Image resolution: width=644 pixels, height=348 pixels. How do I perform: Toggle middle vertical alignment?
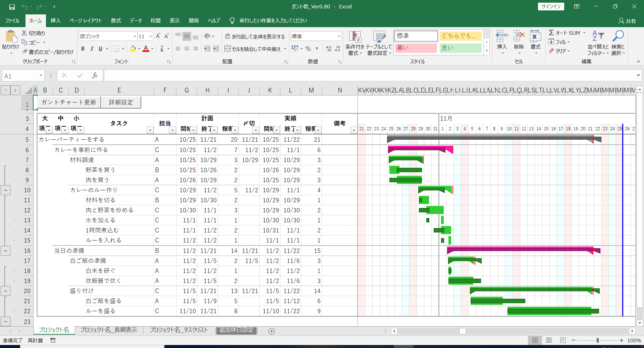[187, 36]
